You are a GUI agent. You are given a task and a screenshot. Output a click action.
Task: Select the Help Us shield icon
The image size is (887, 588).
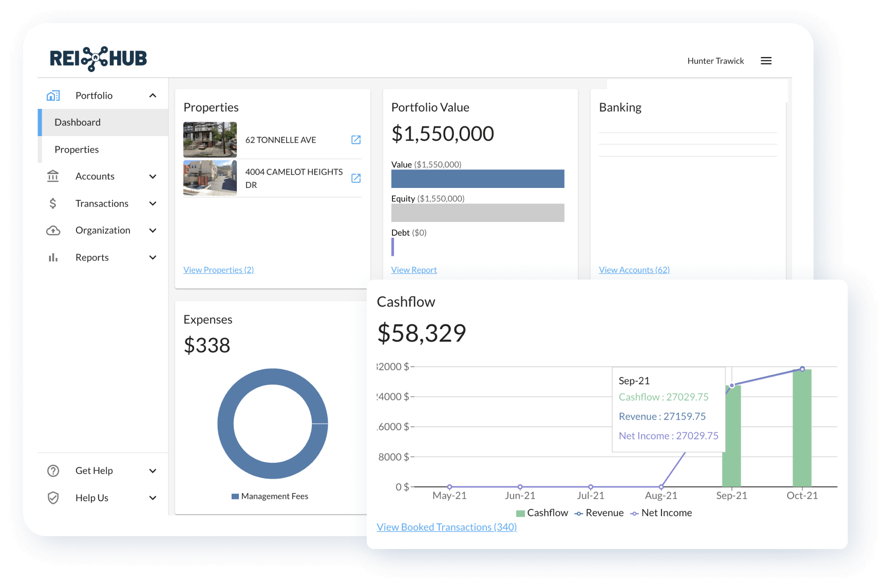coord(53,498)
